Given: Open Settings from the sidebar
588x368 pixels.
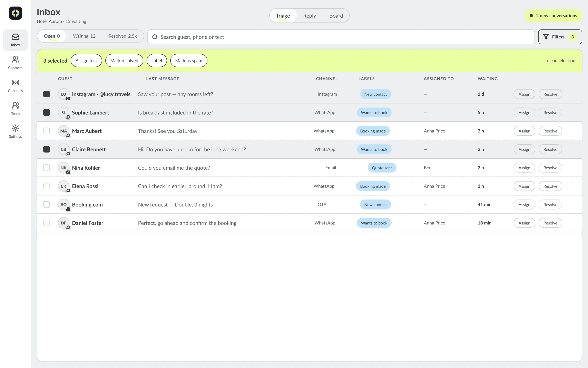Looking at the screenshot, I should click(15, 131).
